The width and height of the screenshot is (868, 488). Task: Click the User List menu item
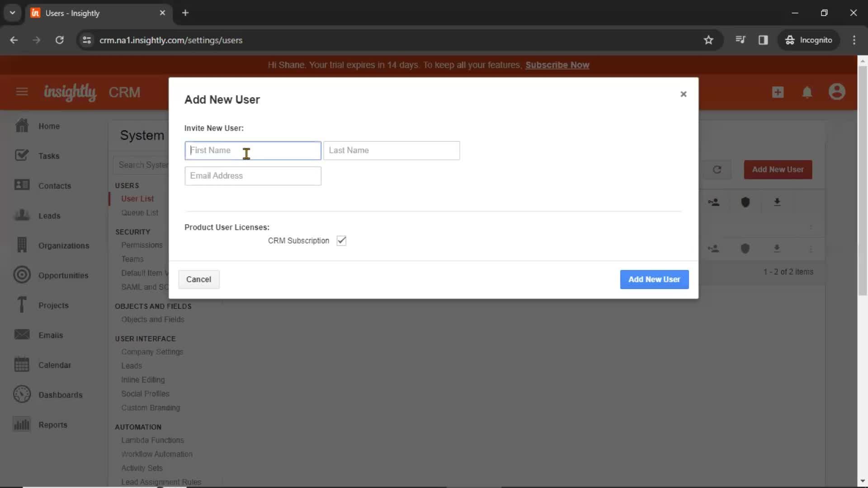click(138, 198)
